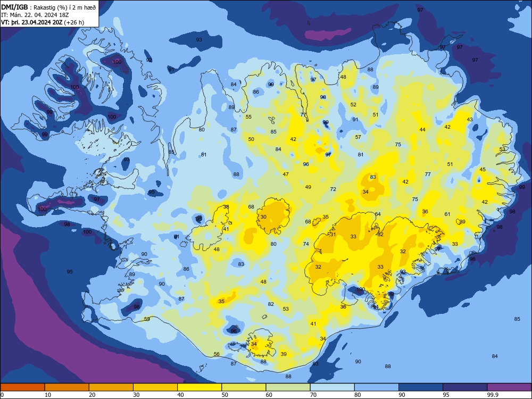Click the map value '47' in central Iceland
The height and width of the screenshot is (399, 532).
286,174
